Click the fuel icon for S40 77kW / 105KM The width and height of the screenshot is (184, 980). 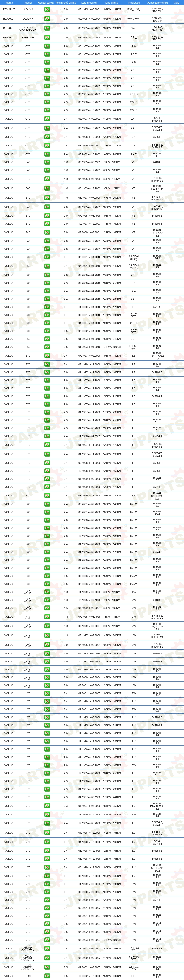[47, 162]
